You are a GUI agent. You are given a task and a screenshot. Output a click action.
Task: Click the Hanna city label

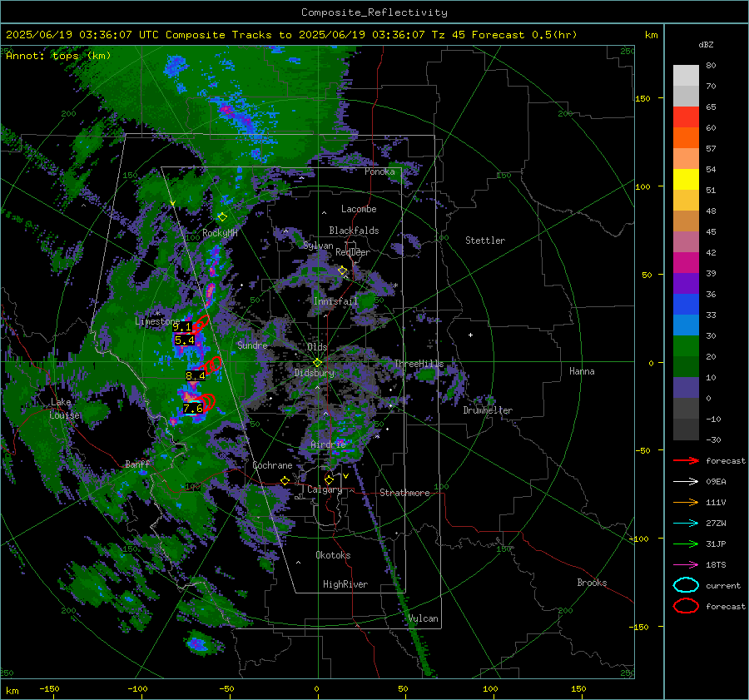[582, 371]
